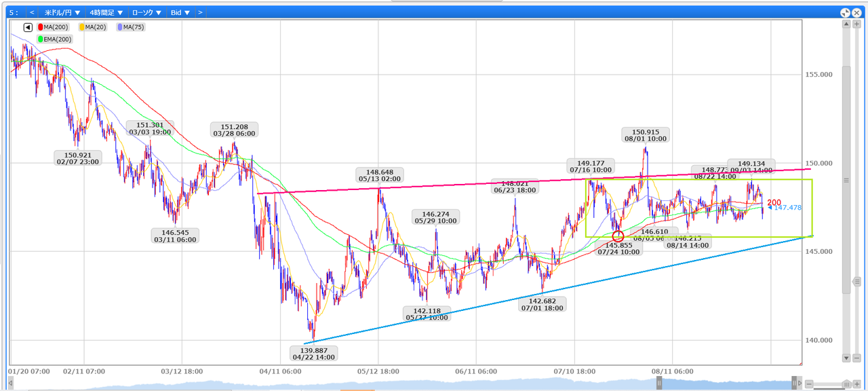Collapse the indicator legend with the arrow icon
Image resolution: width=868 pixels, height=391 pixels.
28,27
